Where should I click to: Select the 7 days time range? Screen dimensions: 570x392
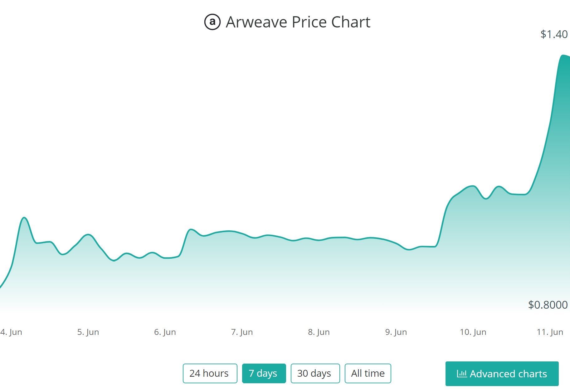pyautogui.click(x=264, y=373)
